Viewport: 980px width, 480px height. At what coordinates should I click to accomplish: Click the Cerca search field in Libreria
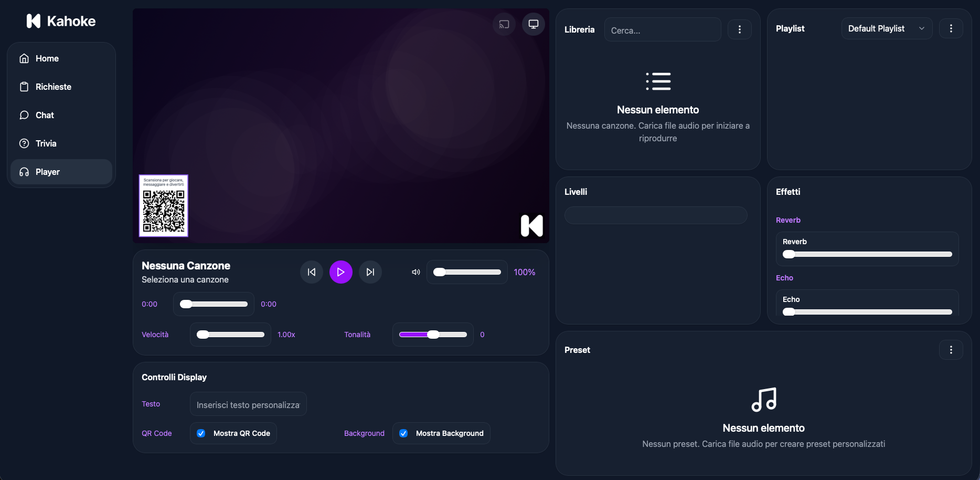pyautogui.click(x=663, y=30)
